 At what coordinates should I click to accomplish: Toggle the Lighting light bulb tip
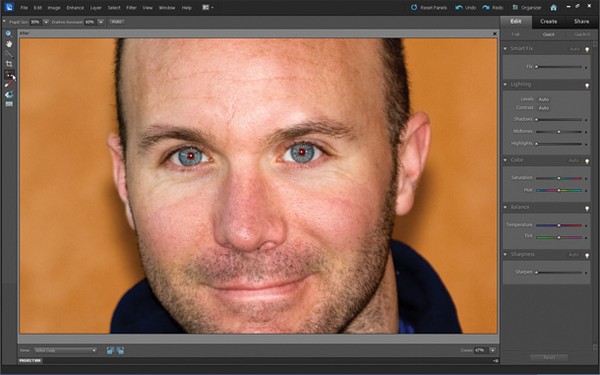point(587,85)
